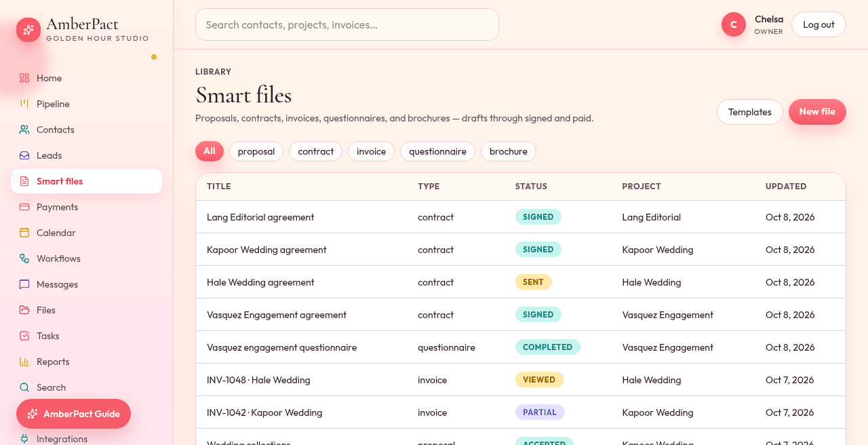This screenshot has width=868, height=445.
Task: Open the Reports page
Action: (86, 362)
